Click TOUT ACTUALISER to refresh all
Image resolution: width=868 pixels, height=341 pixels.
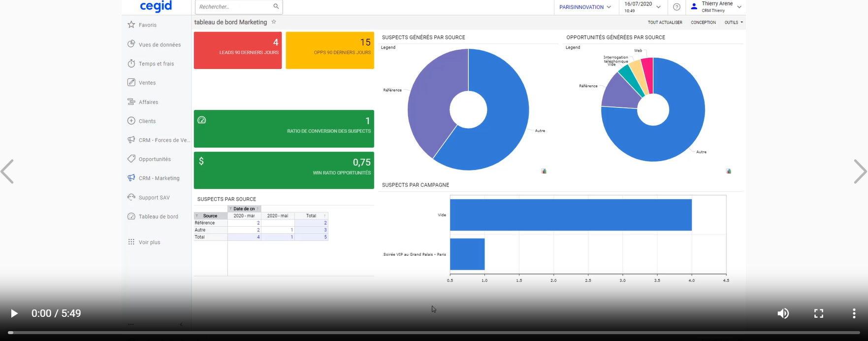[x=665, y=22]
